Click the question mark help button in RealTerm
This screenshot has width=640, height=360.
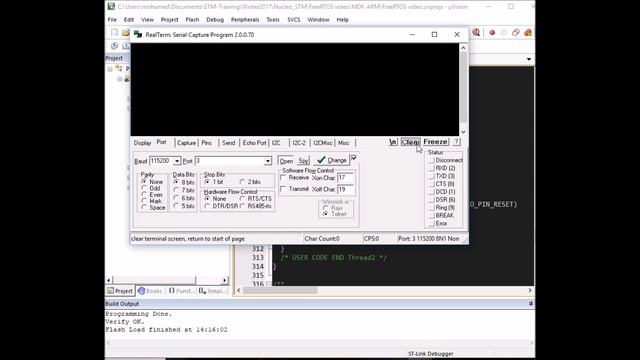click(456, 142)
